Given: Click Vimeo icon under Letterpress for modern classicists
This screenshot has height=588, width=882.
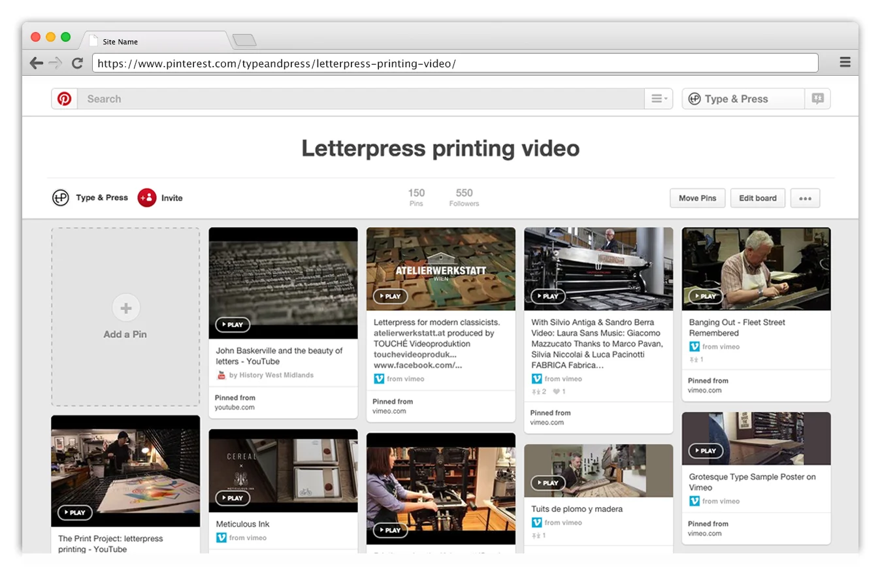Looking at the screenshot, I should [x=379, y=379].
